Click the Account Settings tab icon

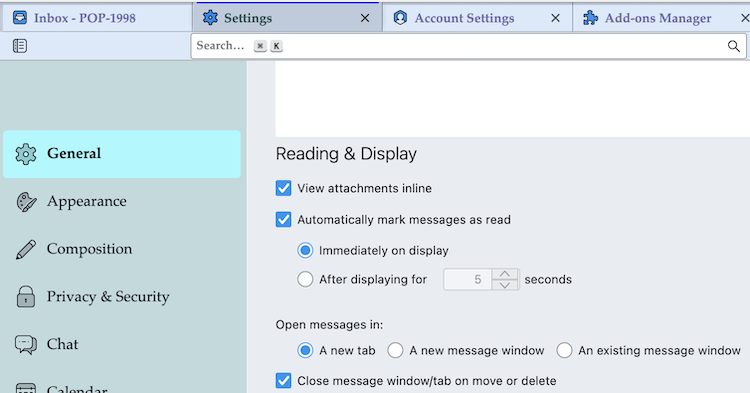(400, 18)
